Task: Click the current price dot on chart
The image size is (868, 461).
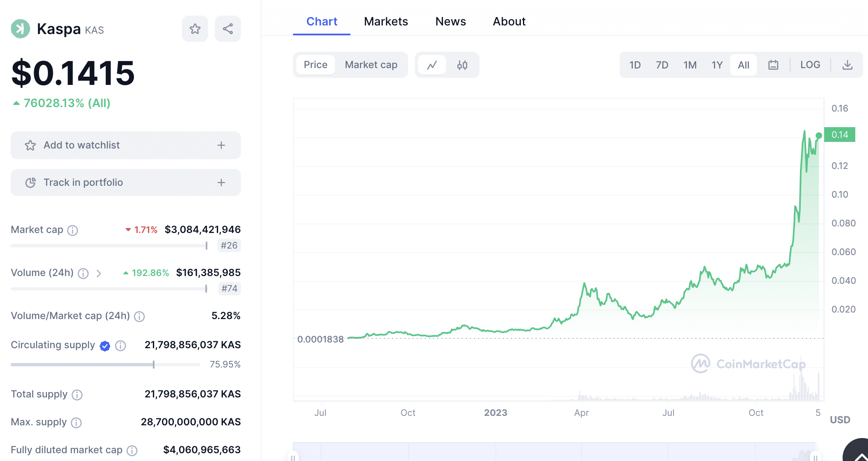Action: (819, 135)
